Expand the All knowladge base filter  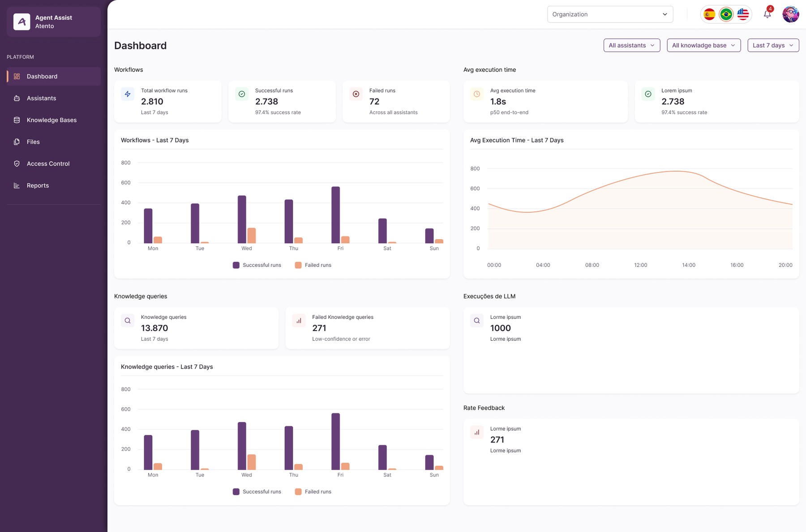click(703, 45)
